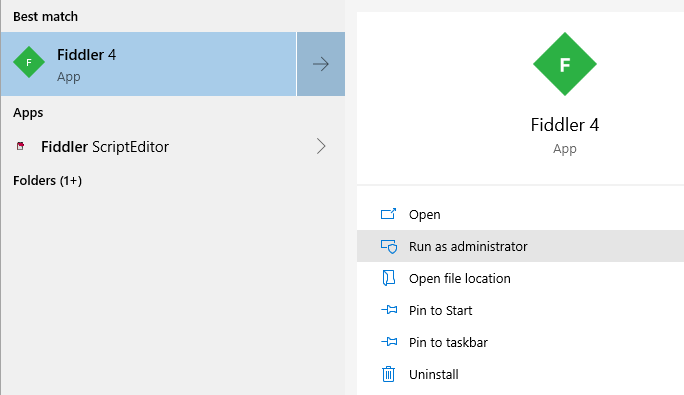Screen dimensions: 684x395
Task: Click the Fiddler ScriptEditor red icon
Action: [20, 146]
